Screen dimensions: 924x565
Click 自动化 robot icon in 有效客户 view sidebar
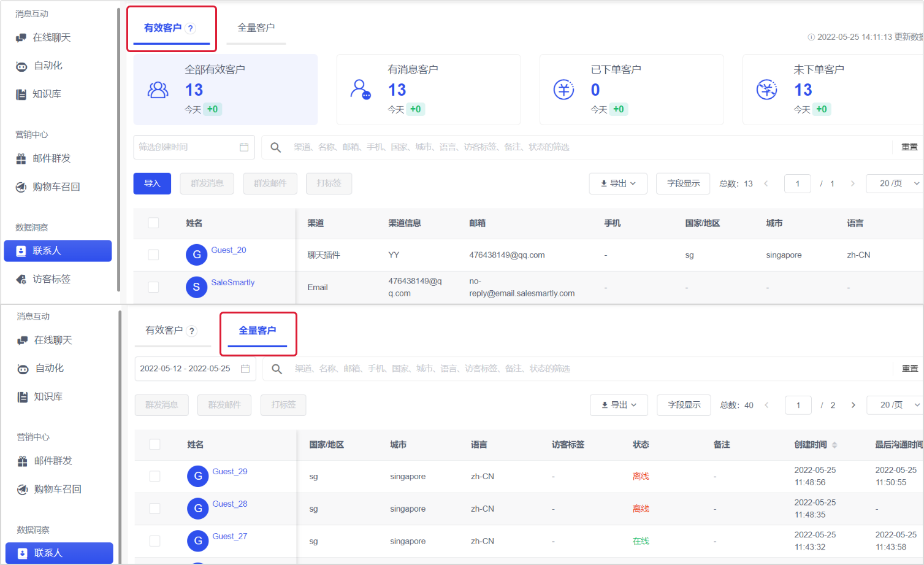pyautogui.click(x=21, y=66)
